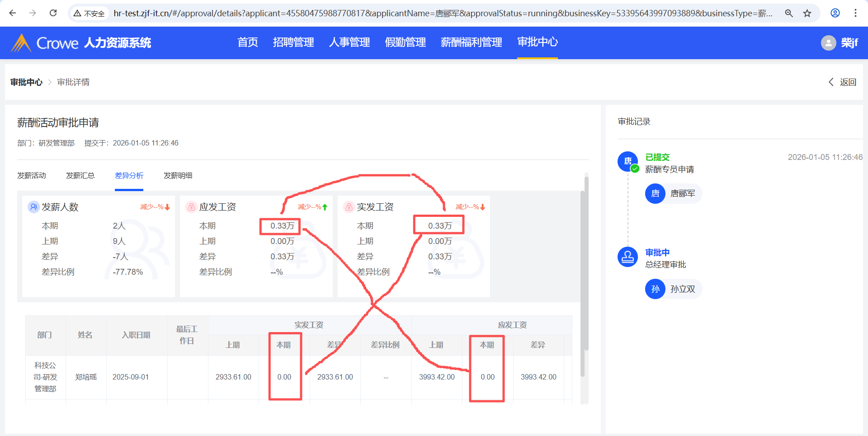Open the 不安全 site security warning

[89, 14]
